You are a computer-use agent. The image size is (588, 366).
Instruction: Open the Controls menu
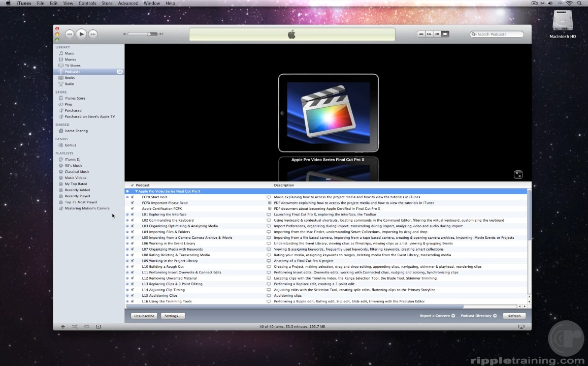pyautogui.click(x=87, y=3)
